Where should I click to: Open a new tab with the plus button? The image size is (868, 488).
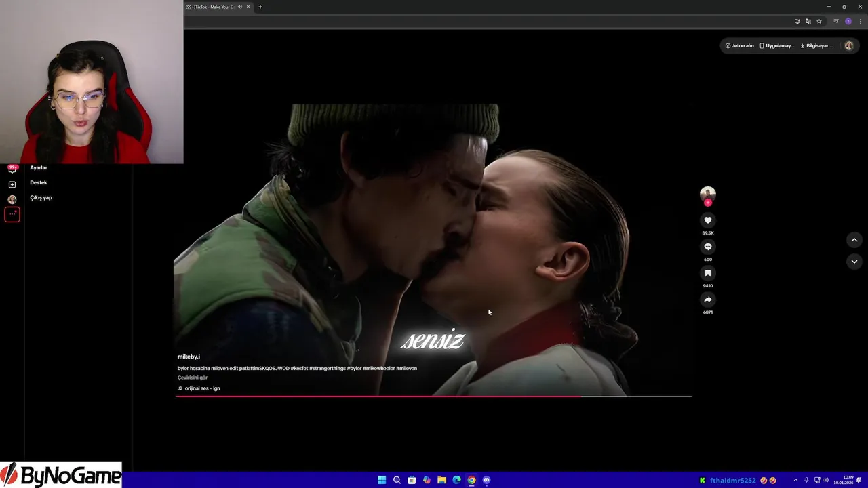click(x=260, y=7)
